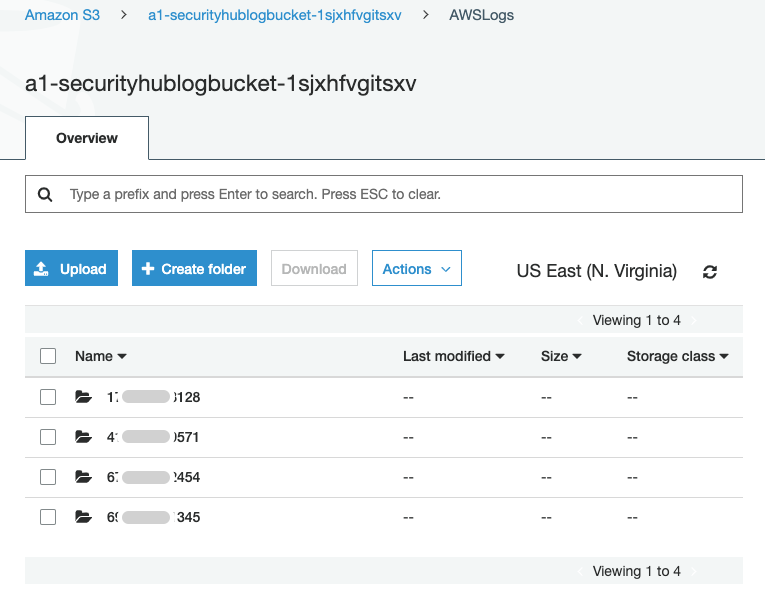Check the box for folder ending 571
The image size is (765, 606).
click(x=48, y=437)
